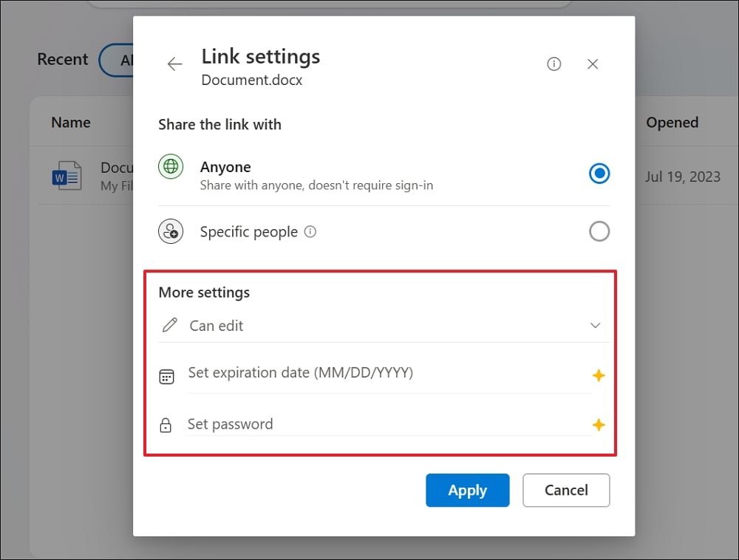Click the Specific people label text
This screenshot has height=560, width=739.
click(x=249, y=232)
